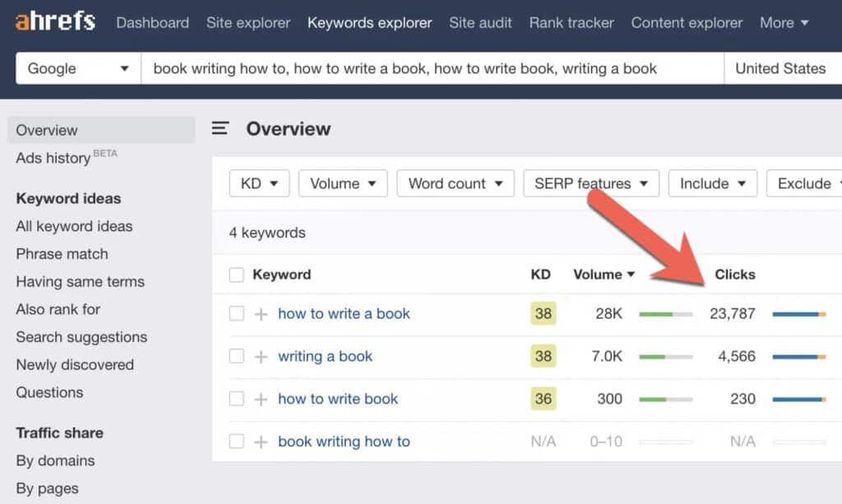Open the Exclude filter dropdown
842x504 pixels.
point(806,183)
